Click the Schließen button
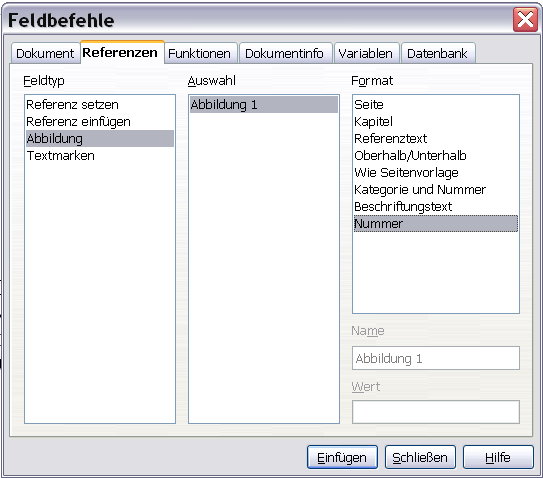Image resolution: width=543 pixels, height=478 pixels. (420, 457)
